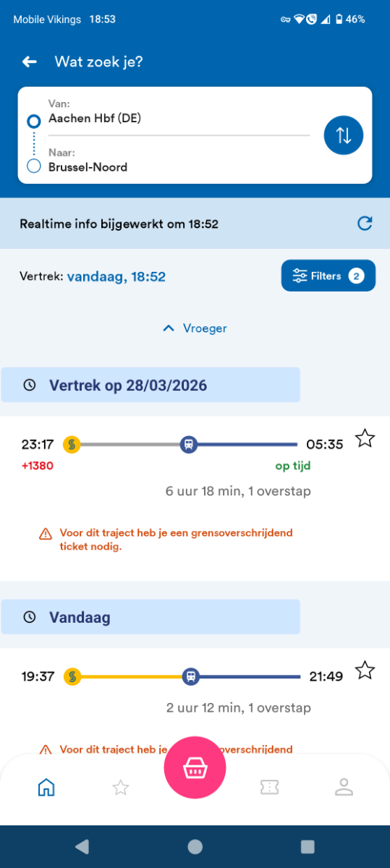Open the tickets tab in bottom navigation
Viewport: 390px width, 868px height.
269,788
